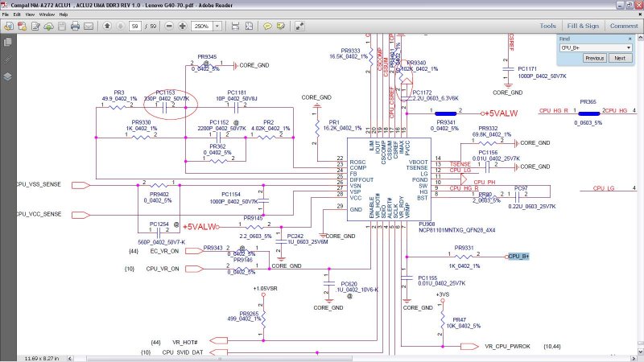Open the Find options dropdown arrow

(x=629, y=47)
